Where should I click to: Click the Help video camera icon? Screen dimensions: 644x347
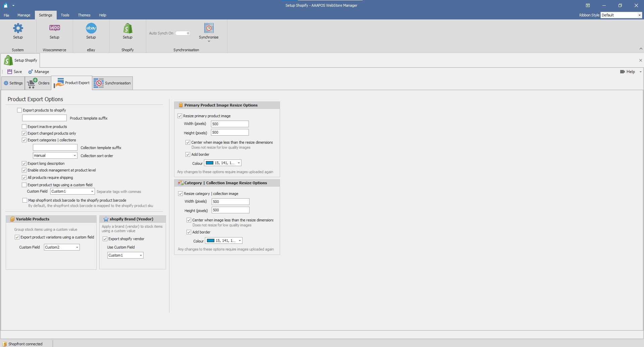(x=623, y=72)
